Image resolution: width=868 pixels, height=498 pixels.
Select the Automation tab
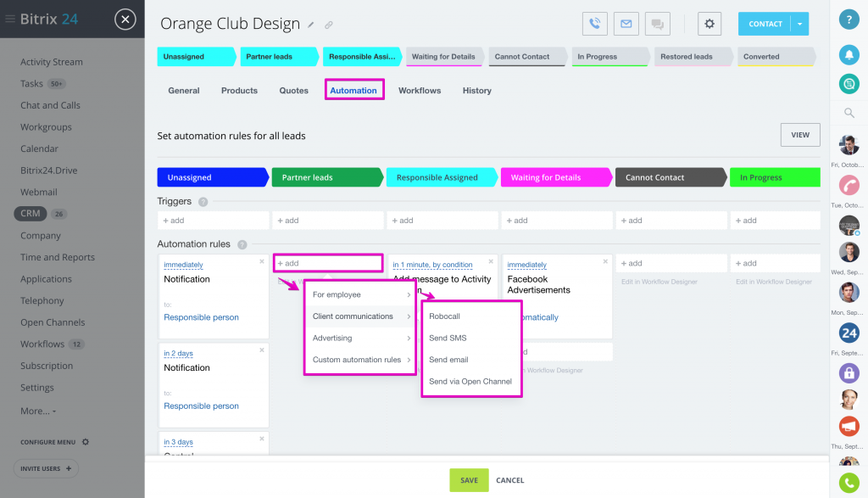point(353,90)
